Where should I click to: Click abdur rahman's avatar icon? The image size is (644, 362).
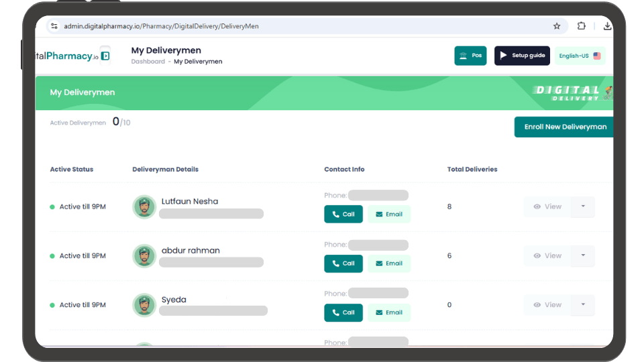click(144, 255)
